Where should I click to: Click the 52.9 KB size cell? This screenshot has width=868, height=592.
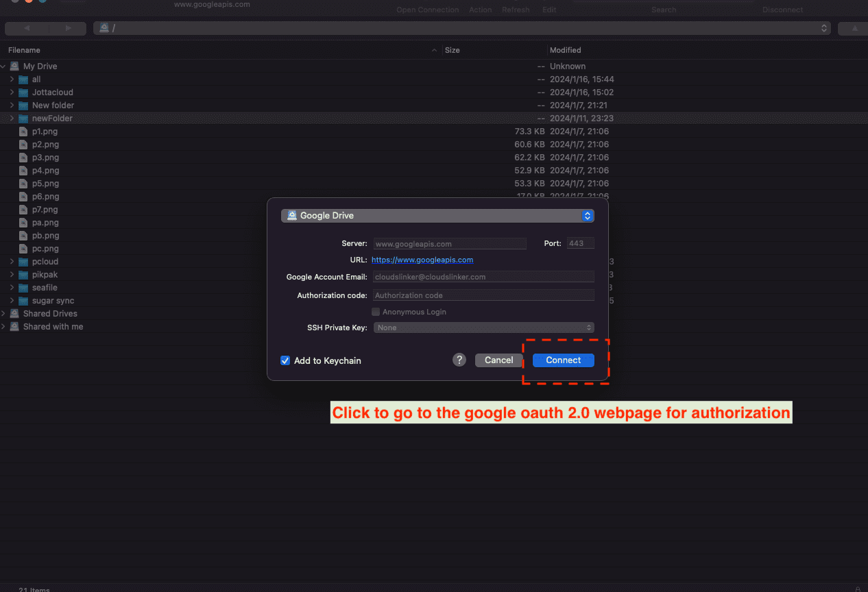529,171
